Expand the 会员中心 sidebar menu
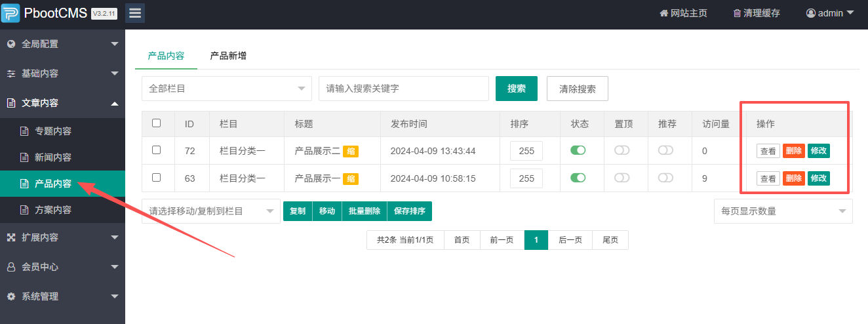The height and width of the screenshot is (324, 868). pyautogui.click(x=62, y=267)
